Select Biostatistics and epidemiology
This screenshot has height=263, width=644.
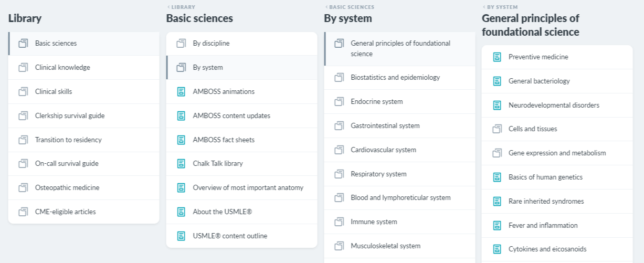(x=400, y=77)
